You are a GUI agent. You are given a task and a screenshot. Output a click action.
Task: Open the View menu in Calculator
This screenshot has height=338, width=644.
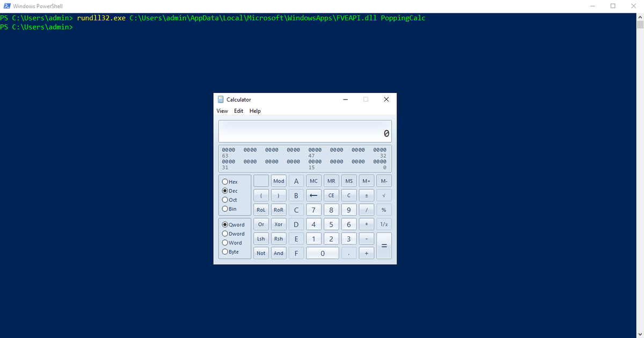(x=222, y=111)
